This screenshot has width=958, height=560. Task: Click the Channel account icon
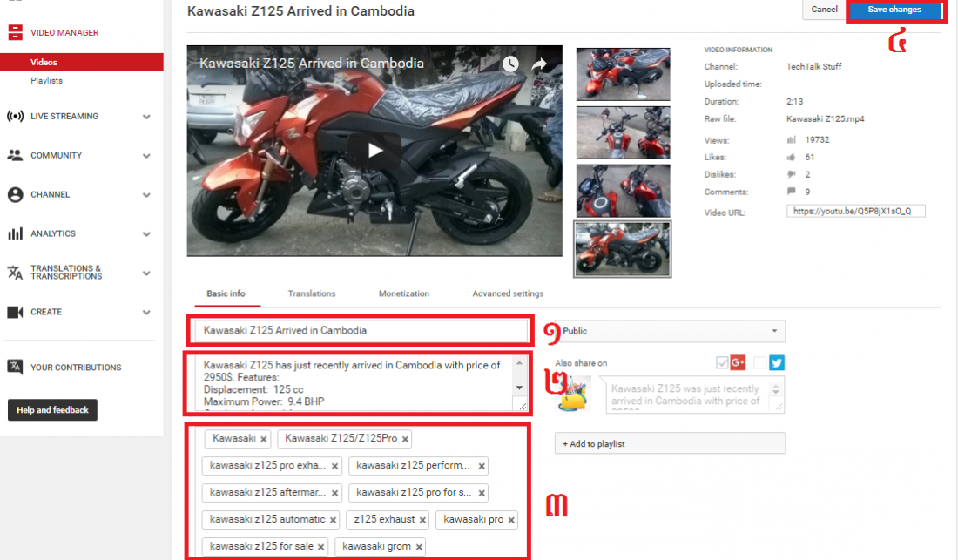pos(16,194)
